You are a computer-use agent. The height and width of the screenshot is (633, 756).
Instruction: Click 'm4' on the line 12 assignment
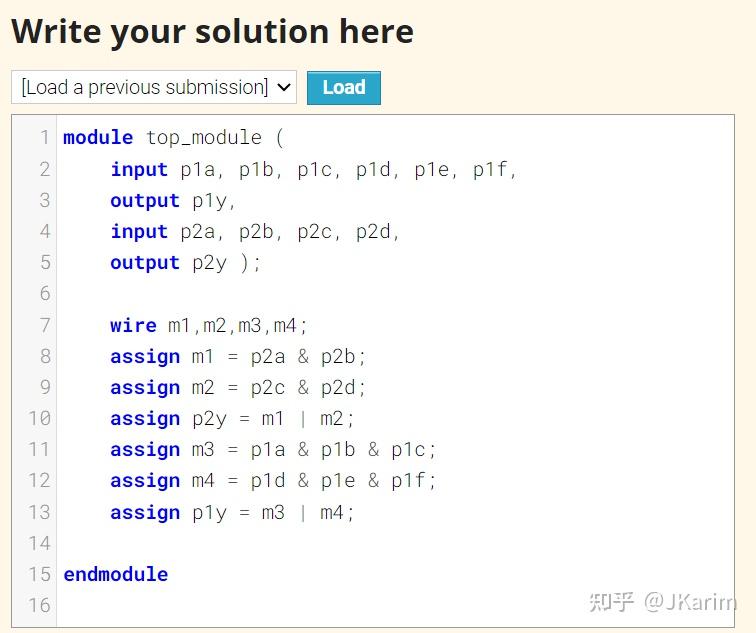[x=203, y=481]
